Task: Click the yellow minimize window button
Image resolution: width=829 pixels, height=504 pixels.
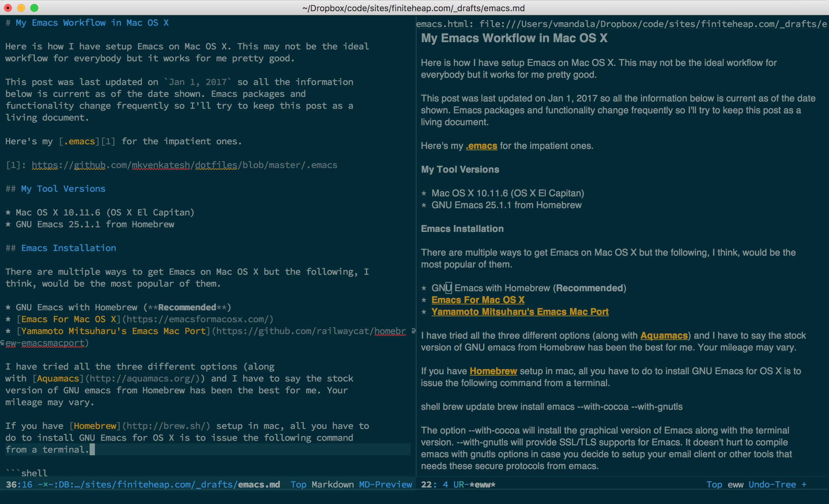Action: pos(21,8)
